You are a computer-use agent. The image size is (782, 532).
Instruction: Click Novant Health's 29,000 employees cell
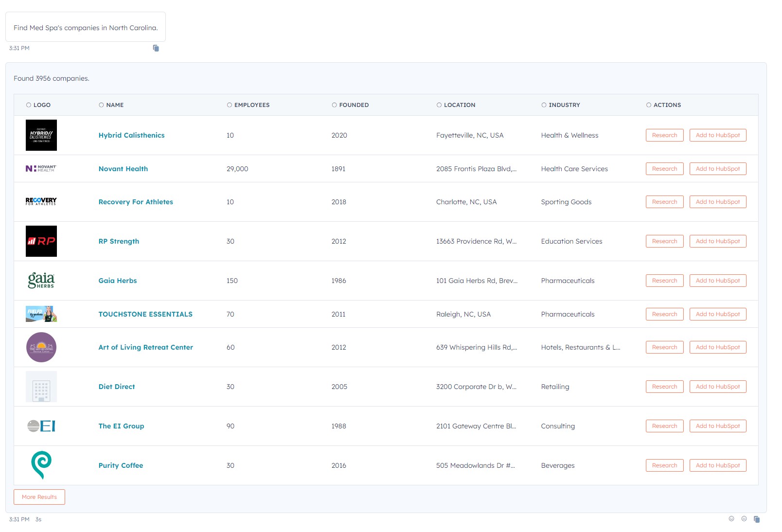(237, 169)
